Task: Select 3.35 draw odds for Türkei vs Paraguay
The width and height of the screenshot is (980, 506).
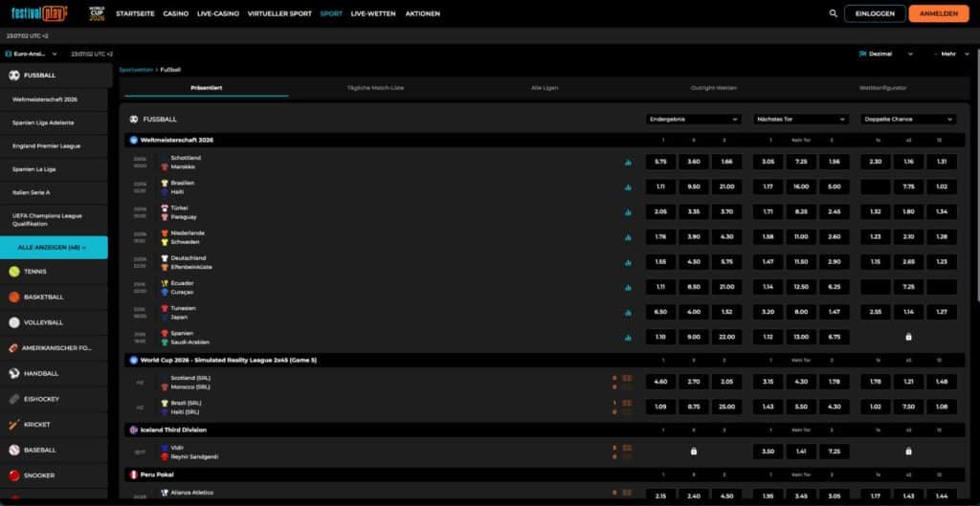Action: click(694, 211)
